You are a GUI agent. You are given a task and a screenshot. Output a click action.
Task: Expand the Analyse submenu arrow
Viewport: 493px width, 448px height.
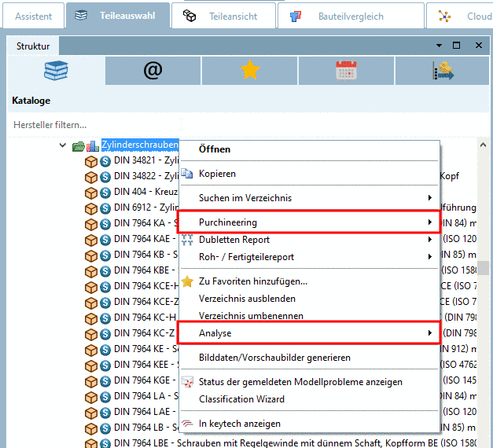point(430,333)
